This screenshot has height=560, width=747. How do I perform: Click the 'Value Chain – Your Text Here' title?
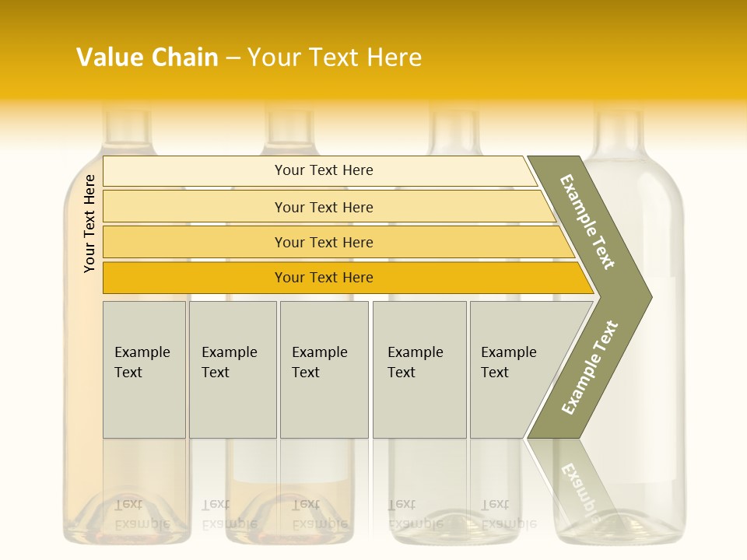[x=249, y=58]
